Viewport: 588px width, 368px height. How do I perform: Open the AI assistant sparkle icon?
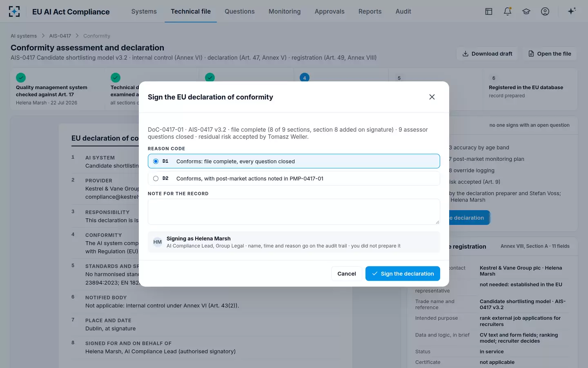click(572, 11)
